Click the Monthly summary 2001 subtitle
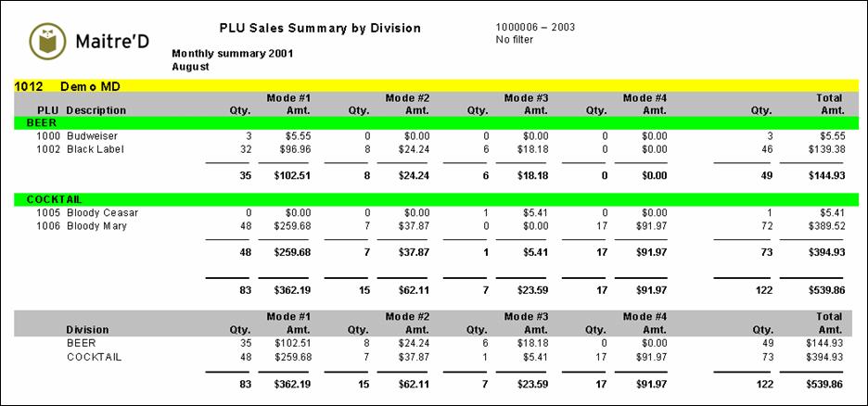 233,53
